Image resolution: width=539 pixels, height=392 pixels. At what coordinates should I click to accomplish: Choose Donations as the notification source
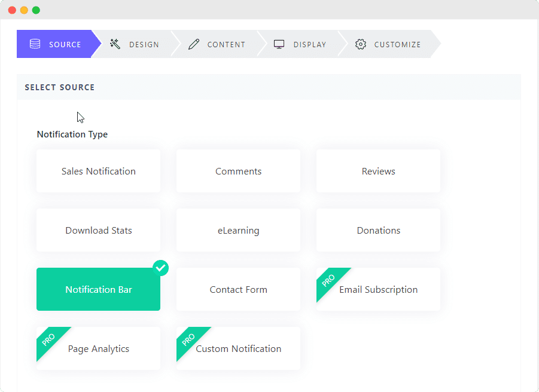[378, 230]
